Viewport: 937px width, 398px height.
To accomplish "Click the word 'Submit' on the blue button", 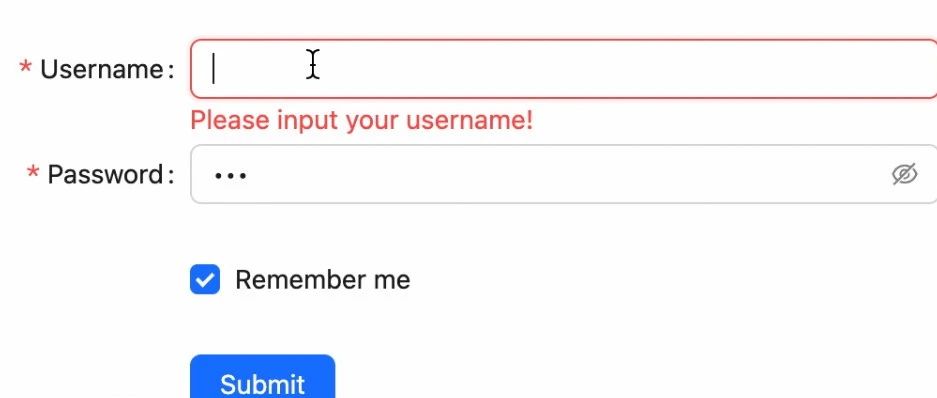I will point(262,384).
